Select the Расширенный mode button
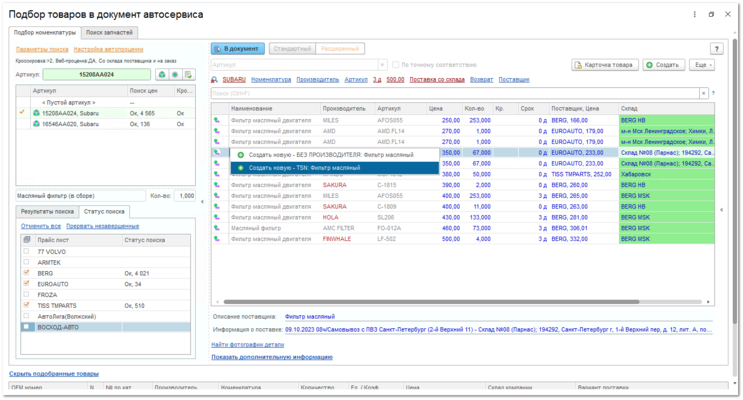The image size is (743, 400). point(340,48)
